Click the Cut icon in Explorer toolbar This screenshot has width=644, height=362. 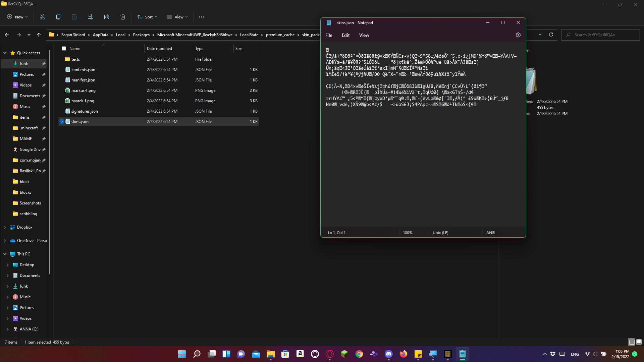click(42, 17)
